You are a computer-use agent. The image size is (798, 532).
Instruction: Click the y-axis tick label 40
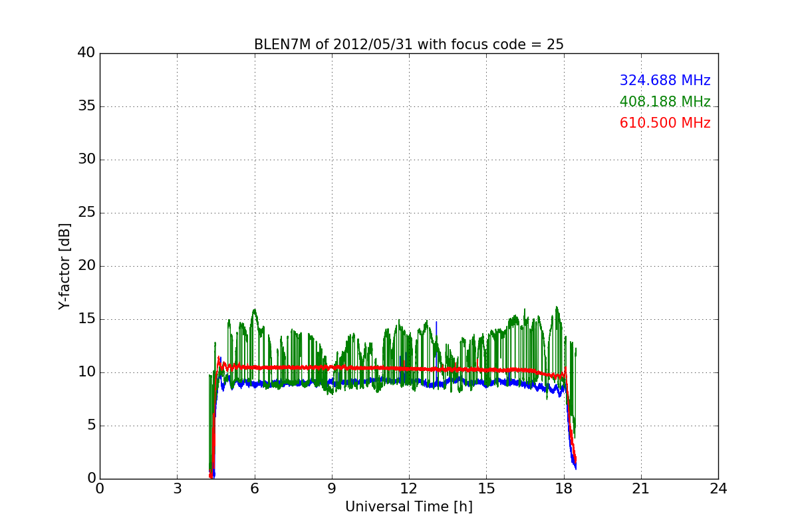[x=86, y=53]
